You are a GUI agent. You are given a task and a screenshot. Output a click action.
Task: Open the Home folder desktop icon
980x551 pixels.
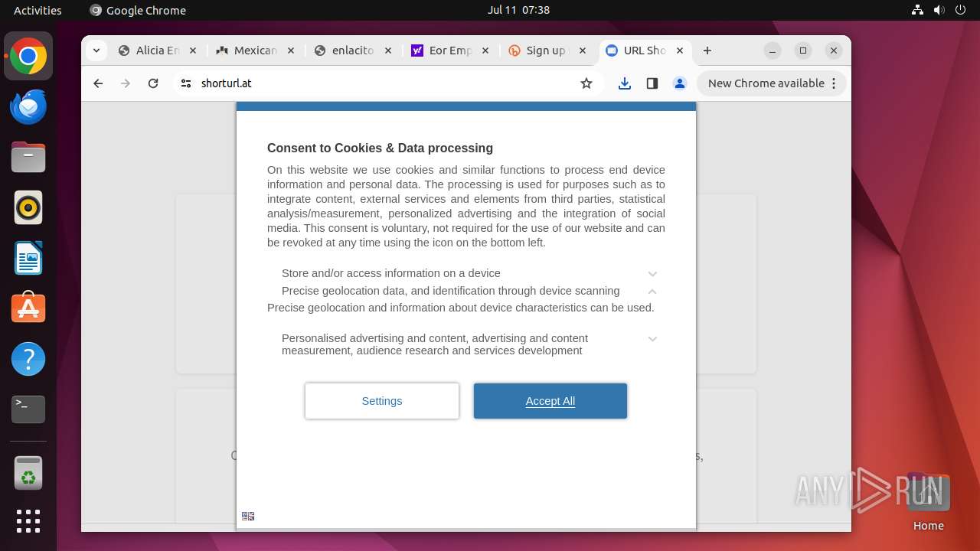coord(928,501)
